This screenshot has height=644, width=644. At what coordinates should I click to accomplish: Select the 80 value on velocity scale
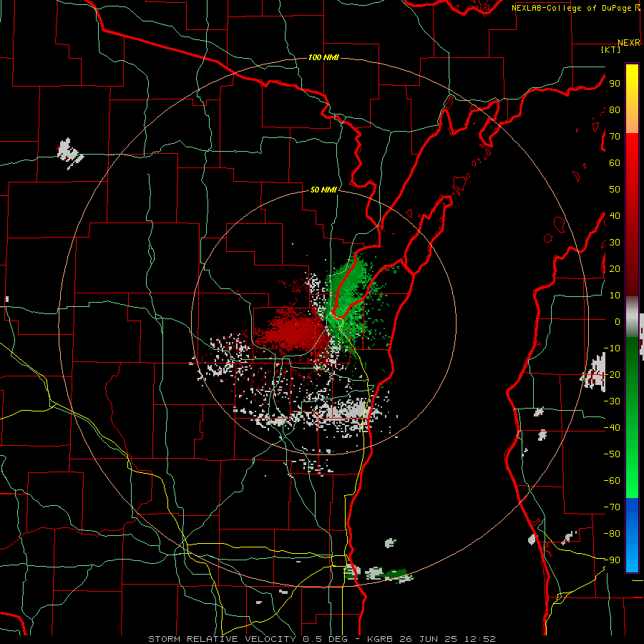pyautogui.click(x=615, y=110)
